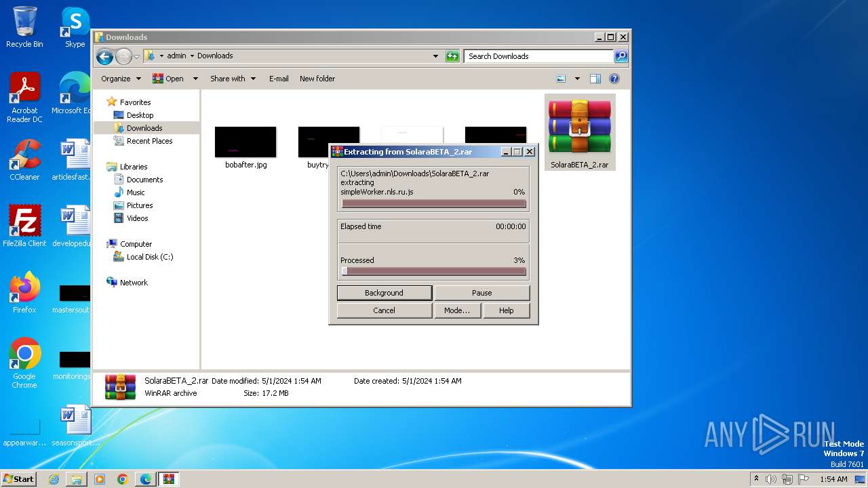This screenshot has height=488, width=868.
Task: Click the search magnifier icon in Downloads
Action: coord(620,56)
